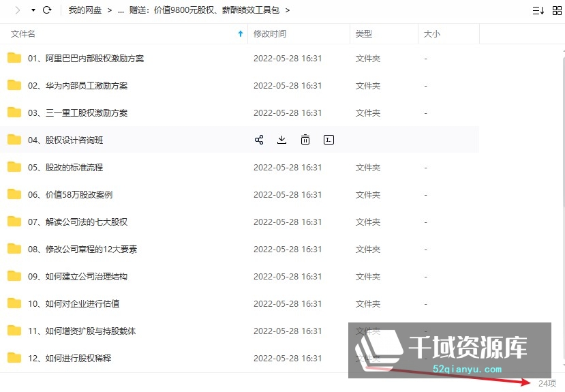Go to 我的网盘 in breadcrumb
Image resolution: width=565 pixels, height=392 pixels.
coord(85,10)
